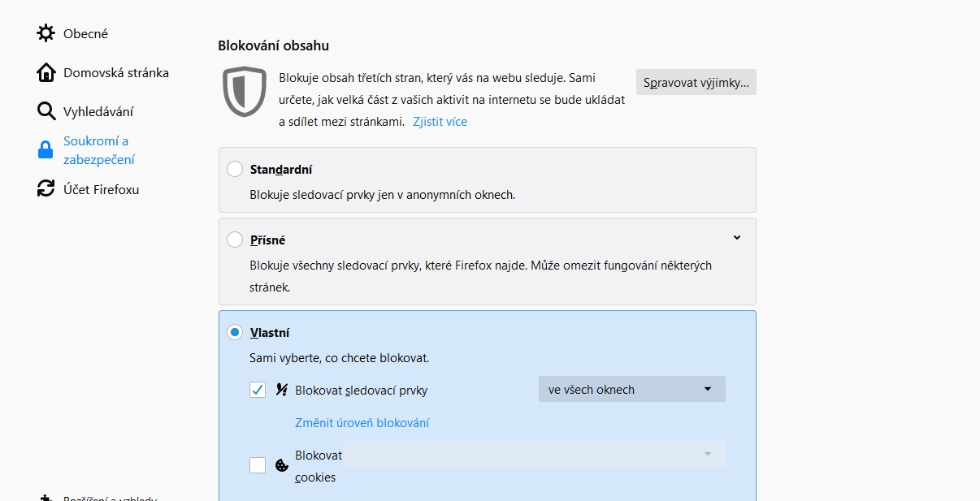Expand the Přísné section chevron
Image resolution: width=980 pixels, height=501 pixels.
tap(737, 238)
